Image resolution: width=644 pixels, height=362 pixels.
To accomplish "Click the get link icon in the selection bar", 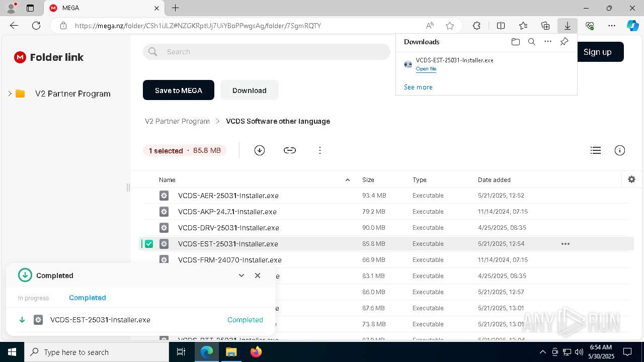I will 290,150.
